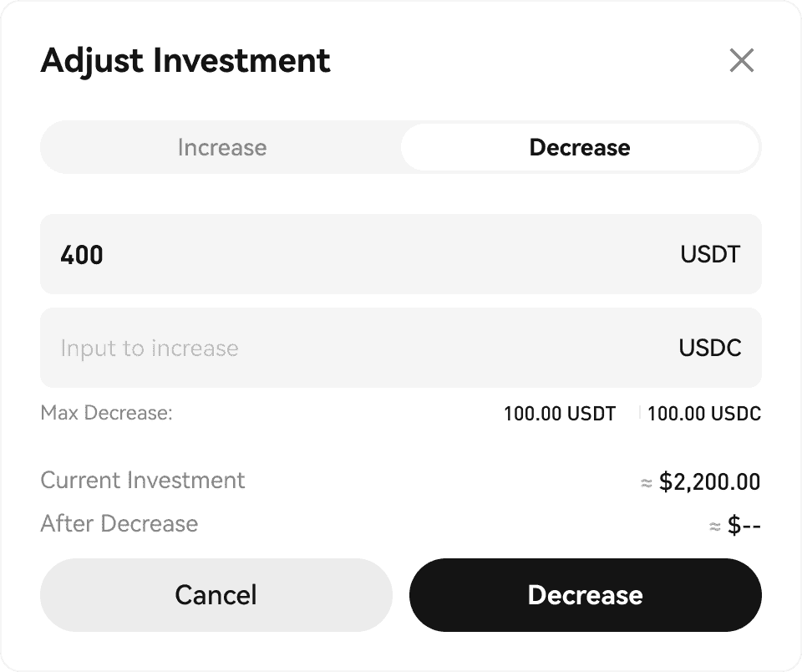Click the USDT currency label in first field
Viewport: 802px width, 672px height.
point(710,254)
